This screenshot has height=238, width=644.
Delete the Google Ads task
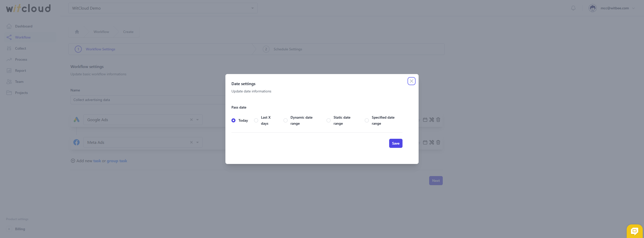[x=438, y=120]
